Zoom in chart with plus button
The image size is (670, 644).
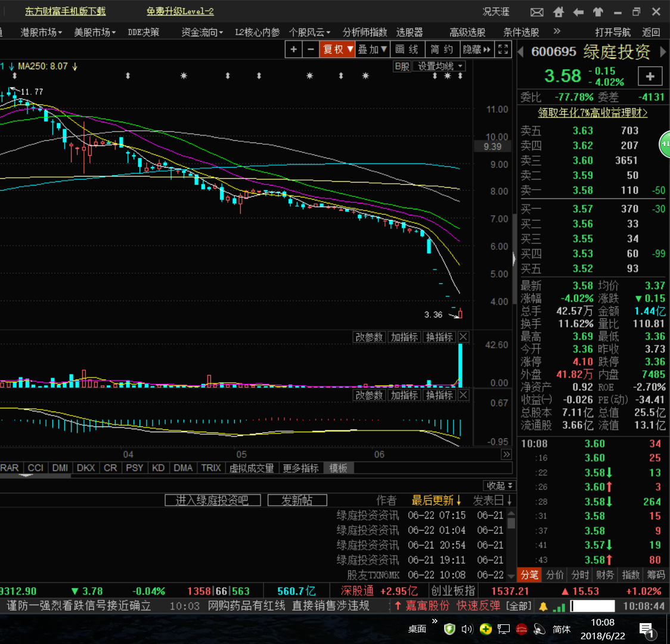point(293,49)
